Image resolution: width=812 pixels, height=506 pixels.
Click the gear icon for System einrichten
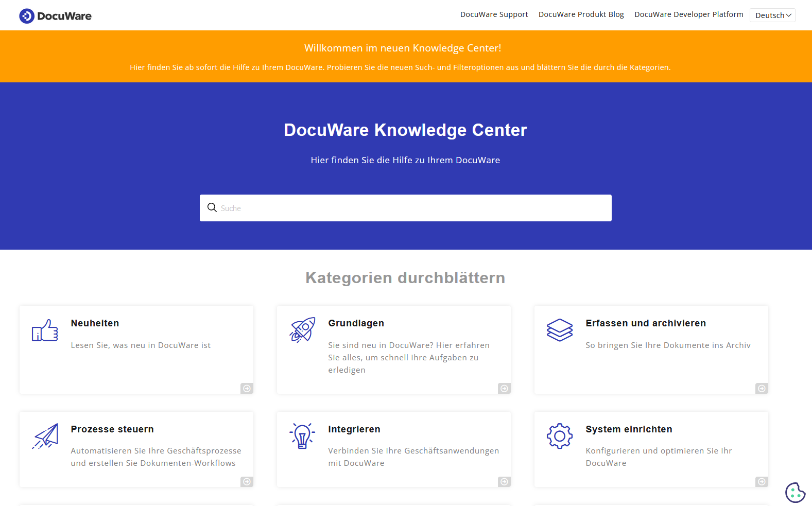tap(560, 436)
